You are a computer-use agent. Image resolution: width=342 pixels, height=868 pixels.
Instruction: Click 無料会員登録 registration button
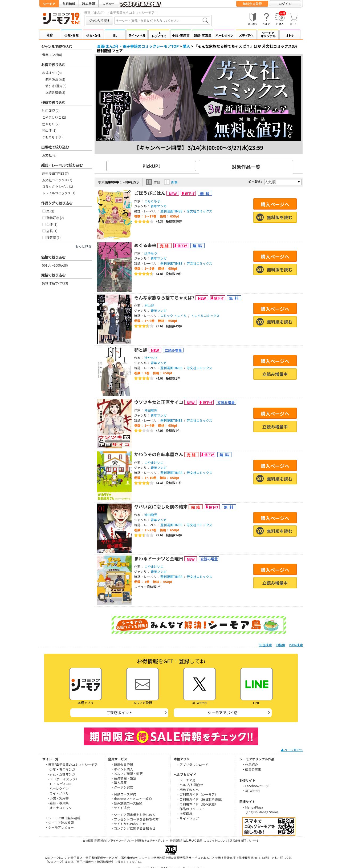[252, 4]
